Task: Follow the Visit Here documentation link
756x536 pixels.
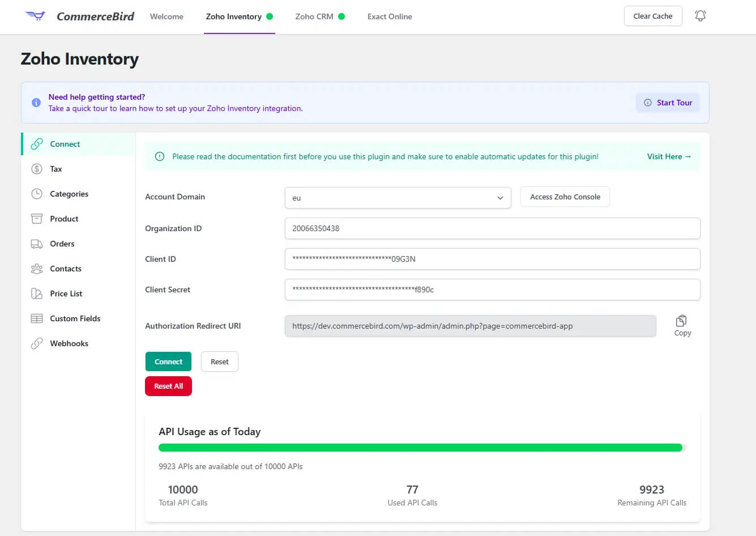Action: click(669, 156)
